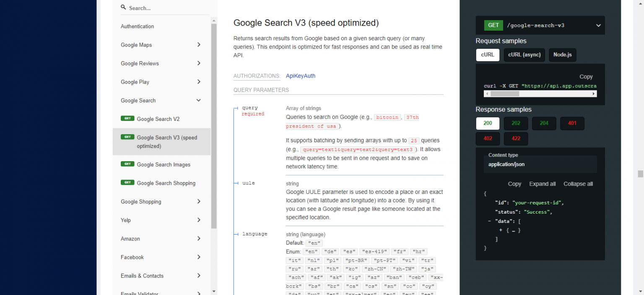Open the Authentication section

tap(137, 26)
